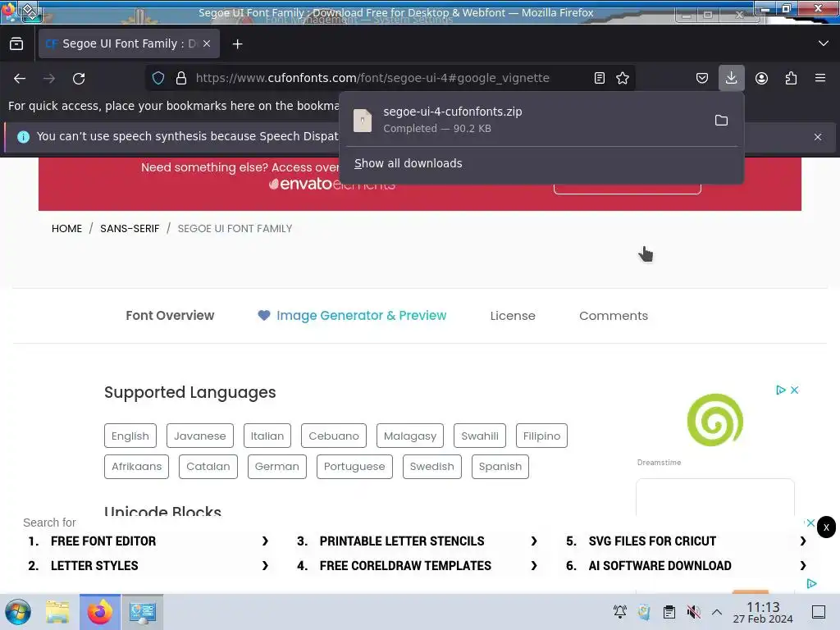
Task: Click the Dreamstime spiral logo ad
Action: tap(715, 420)
